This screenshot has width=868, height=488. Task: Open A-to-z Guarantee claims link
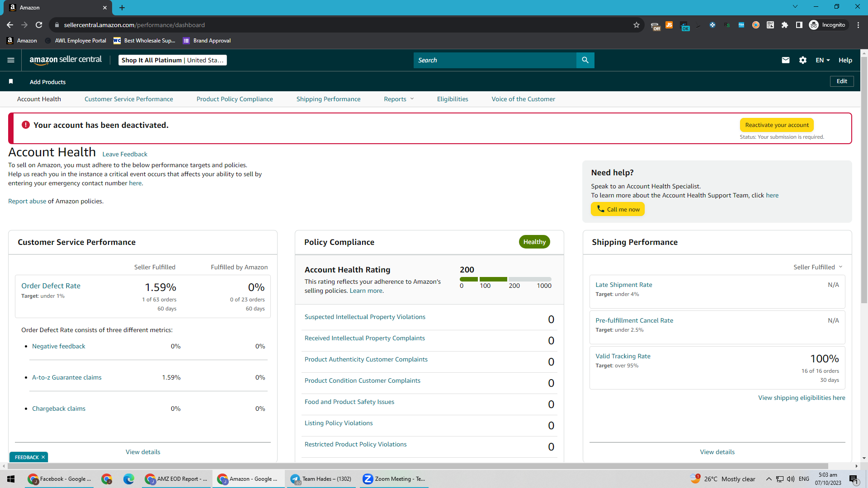[66, 377]
